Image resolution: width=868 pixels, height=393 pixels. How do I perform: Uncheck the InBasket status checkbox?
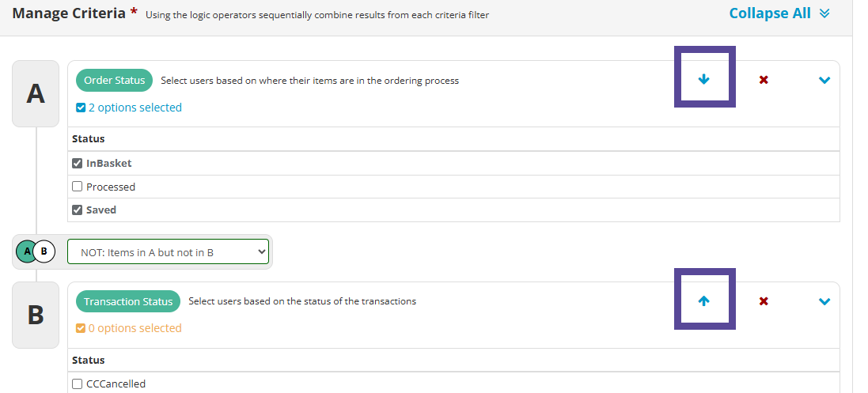point(78,163)
